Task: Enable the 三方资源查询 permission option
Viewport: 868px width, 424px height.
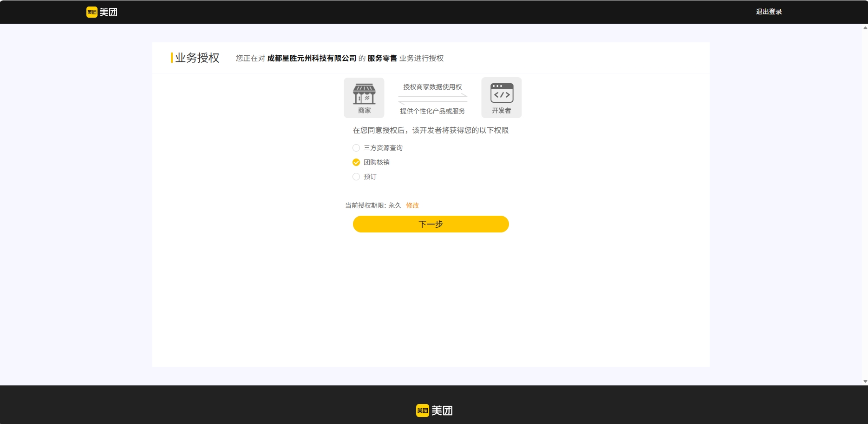Action: click(x=356, y=148)
